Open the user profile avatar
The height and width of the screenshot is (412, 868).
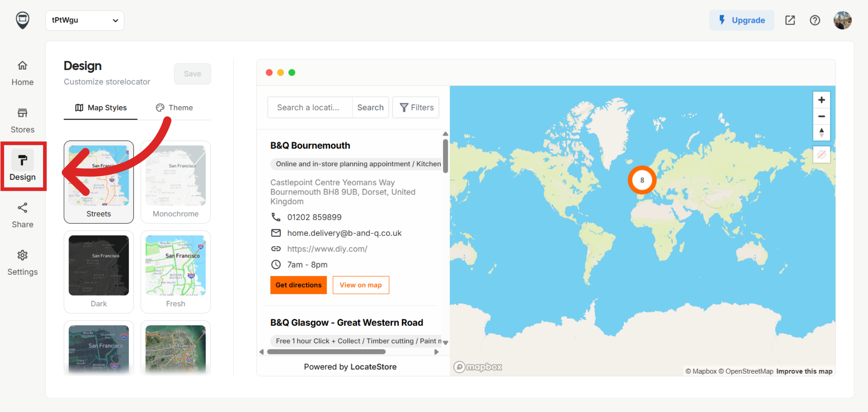pos(843,20)
